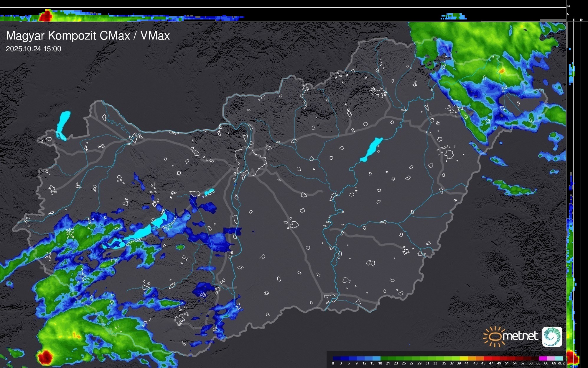The image size is (588, 368).
Task: Click the red peak in the right VMax strip
Action: coord(571,357)
